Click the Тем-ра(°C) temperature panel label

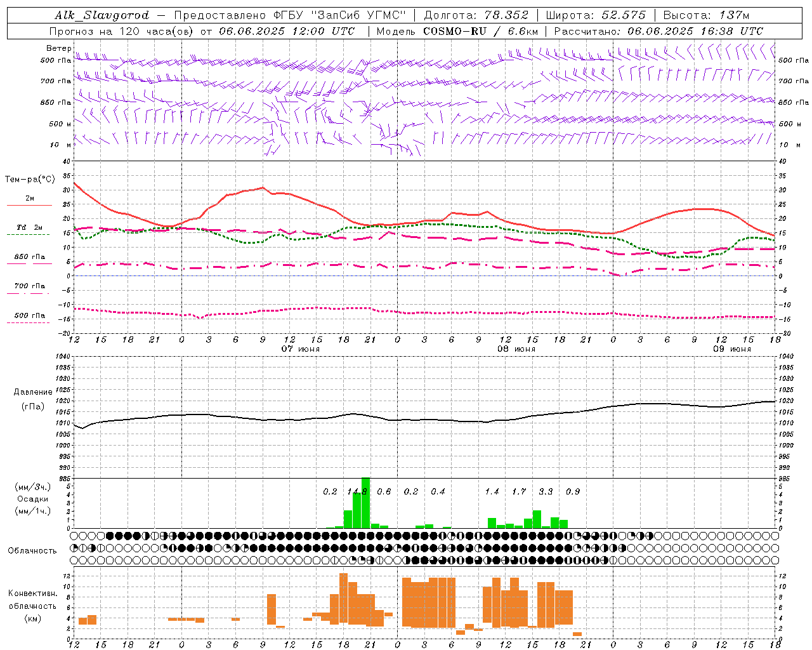point(30,180)
